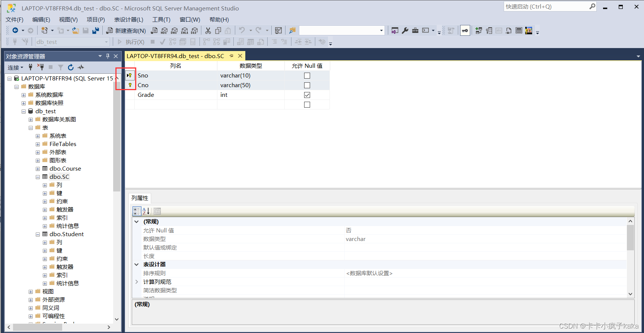Click the manage indexes and keys icon

click(489, 31)
